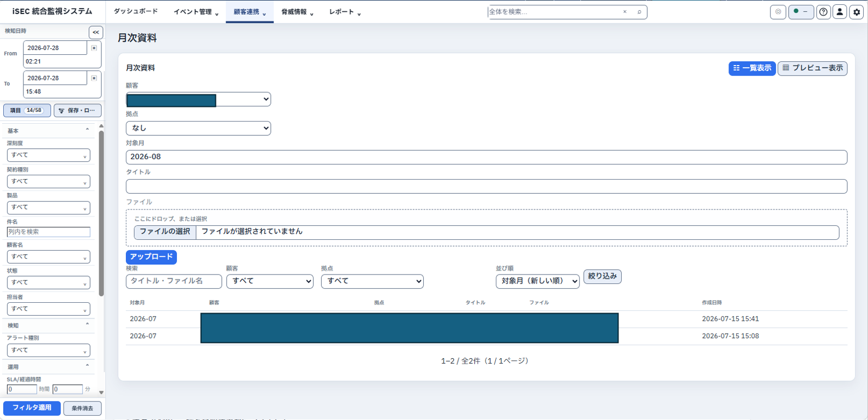Click the sidebar scrollbar up arrow
Screen dimensions: 868x420
101,126
